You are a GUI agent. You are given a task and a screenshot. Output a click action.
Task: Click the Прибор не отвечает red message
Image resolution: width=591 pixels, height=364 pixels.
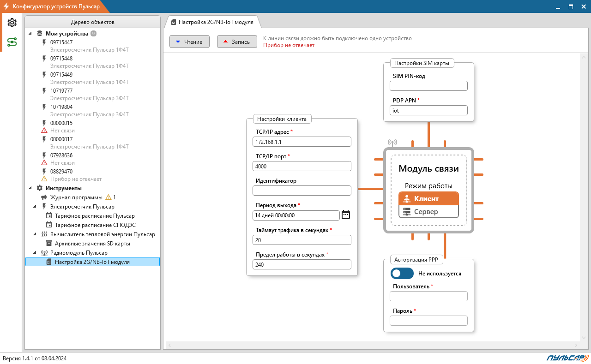tap(289, 45)
